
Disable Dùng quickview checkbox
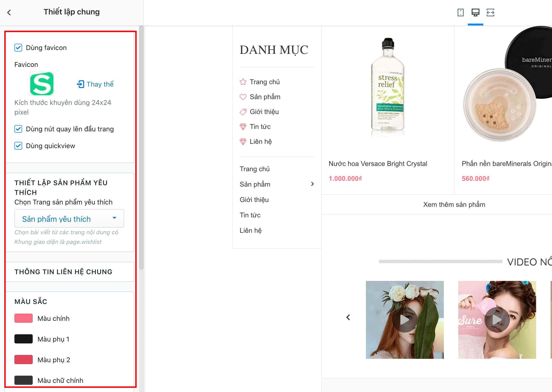coord(18,146)
